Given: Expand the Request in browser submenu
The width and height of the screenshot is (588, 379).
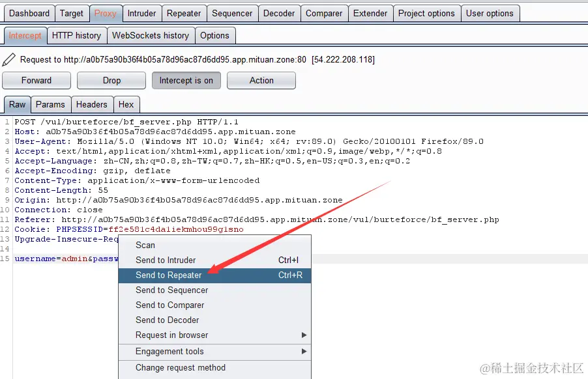Looking at the screenshot, I should point(215,335).
